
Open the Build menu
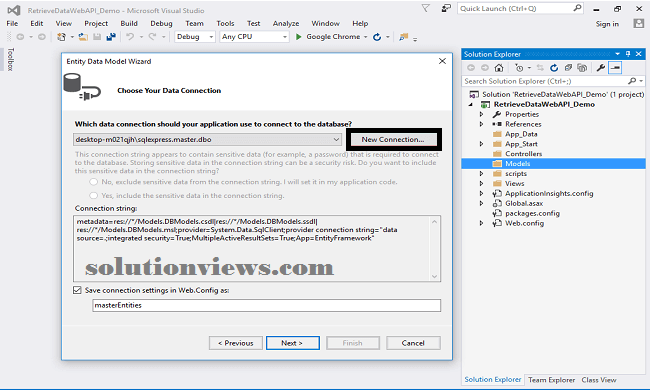(129, 24)
